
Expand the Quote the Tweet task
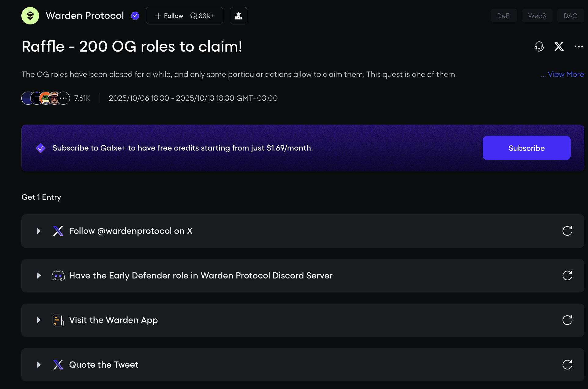coord(39,365)
